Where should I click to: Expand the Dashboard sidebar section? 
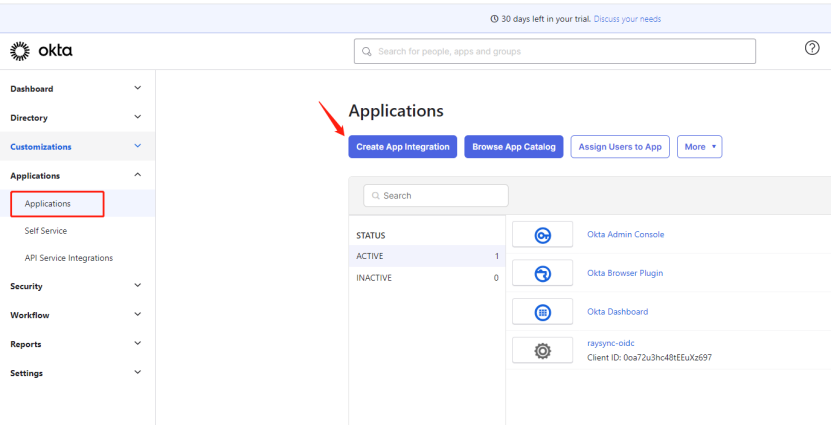coord(137,89)
